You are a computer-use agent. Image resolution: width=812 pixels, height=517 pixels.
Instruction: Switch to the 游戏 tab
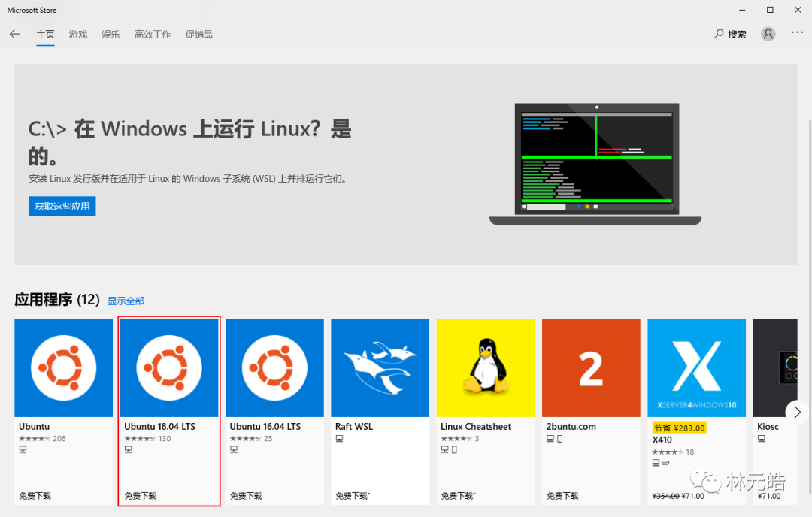coord(78,34)
